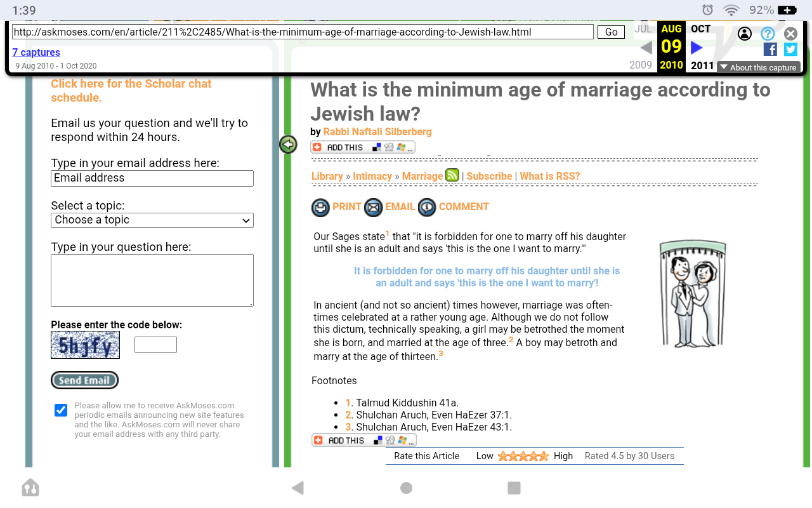Share capture on Facebook
Viewport: 812px width, 508px height.
coord(770,50)
